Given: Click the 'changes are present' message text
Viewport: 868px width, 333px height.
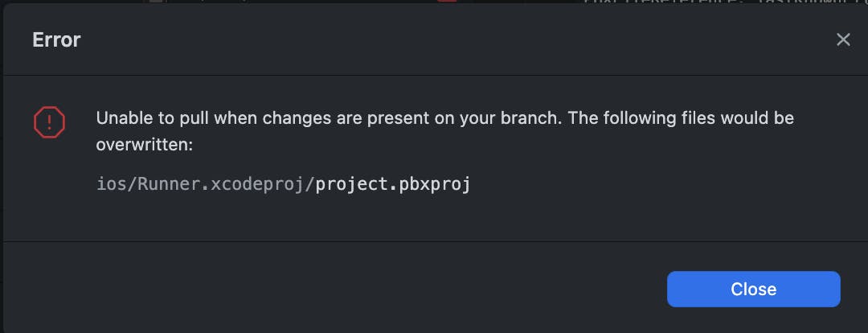Looking at the screenshot, I should pos(348,118).
